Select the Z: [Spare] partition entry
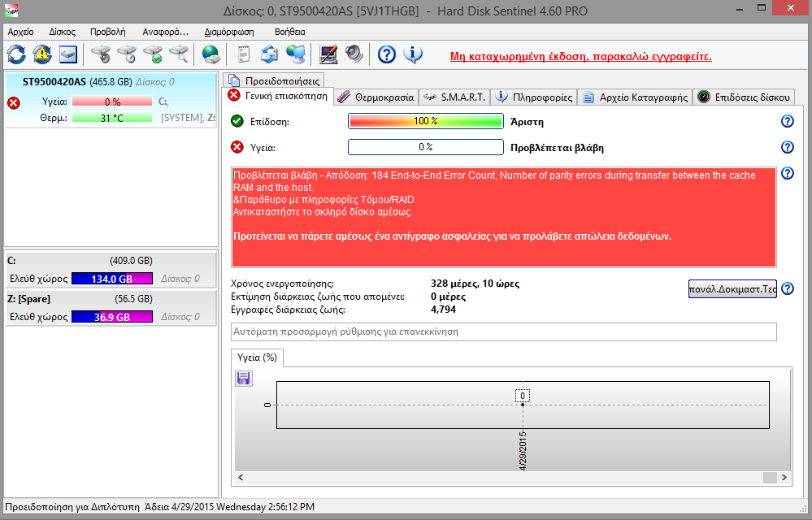This screenshot has width=812, height=520. pyautogui.click(x=111, y=308)
